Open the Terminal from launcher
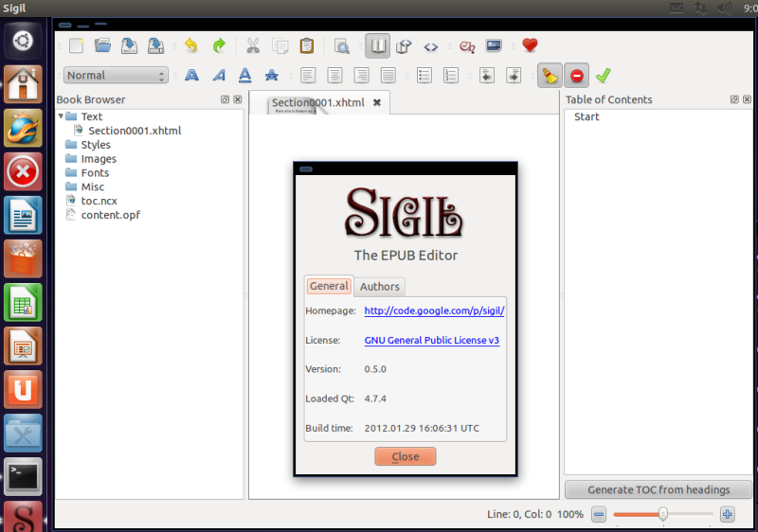Viewport: 758px width, 532px height. pyautogui.click(x=23, y=477)
